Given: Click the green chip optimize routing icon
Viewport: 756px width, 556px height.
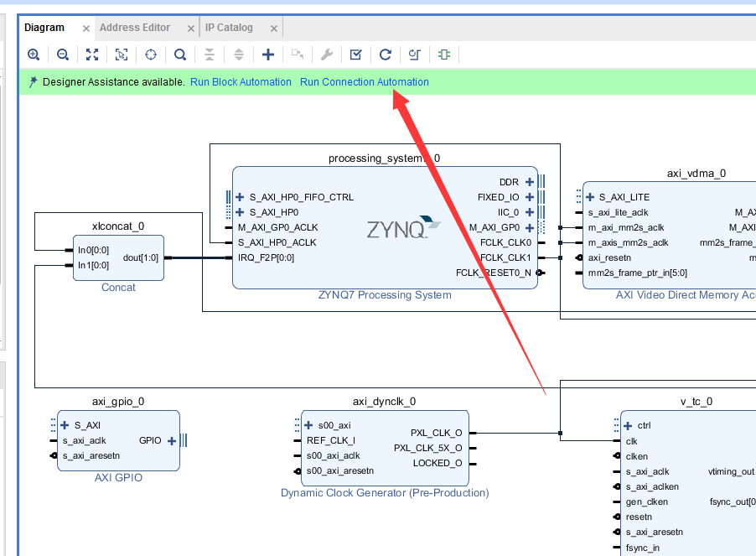Looking at the screenshot, I should point(444,55).
